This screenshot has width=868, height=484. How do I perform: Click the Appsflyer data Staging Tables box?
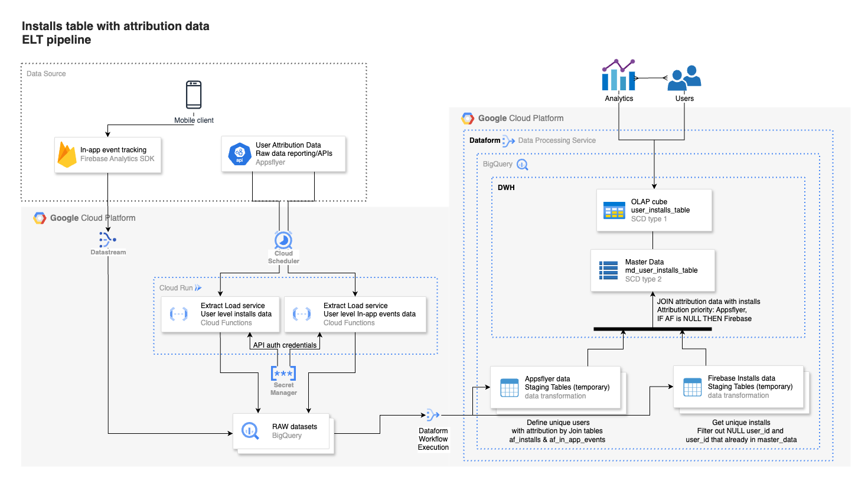[555, 387]
